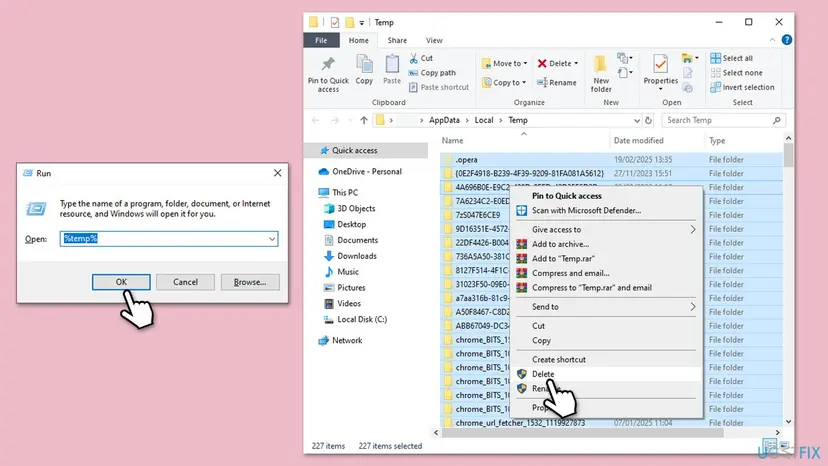
Task: Click Select none in the ribbon
Action: pos(736,73)
